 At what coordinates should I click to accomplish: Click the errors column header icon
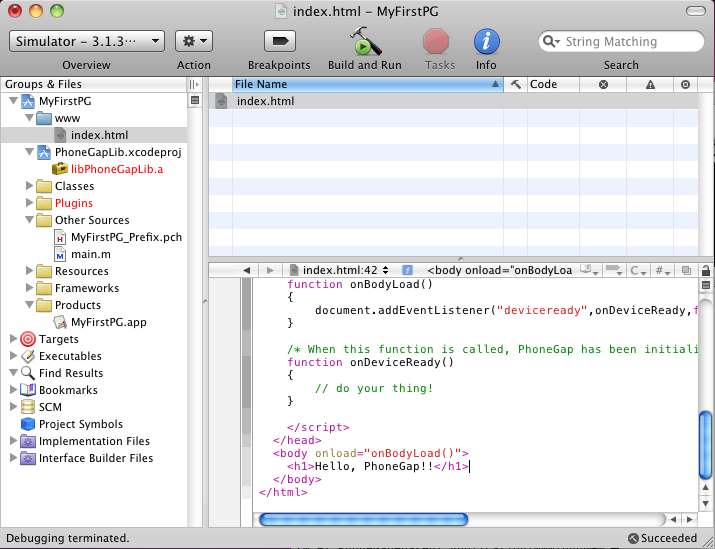tap(603, 84)
